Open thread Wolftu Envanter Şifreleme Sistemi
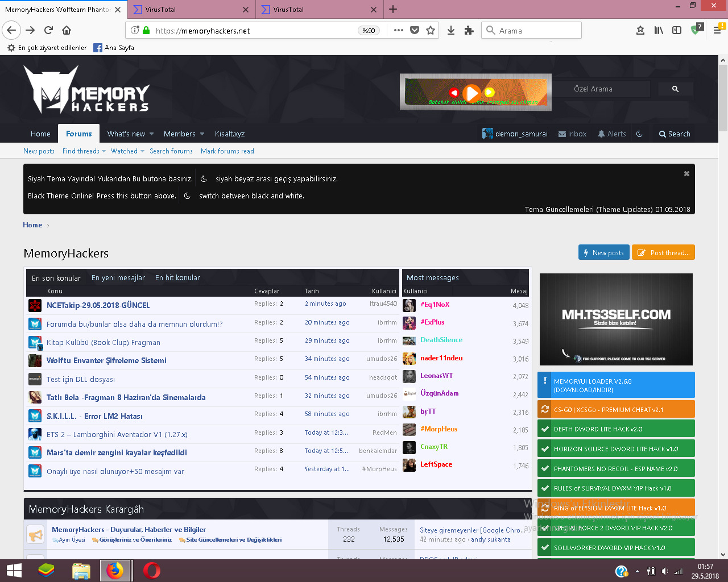The image size is (728, 582). click(106, 360)
